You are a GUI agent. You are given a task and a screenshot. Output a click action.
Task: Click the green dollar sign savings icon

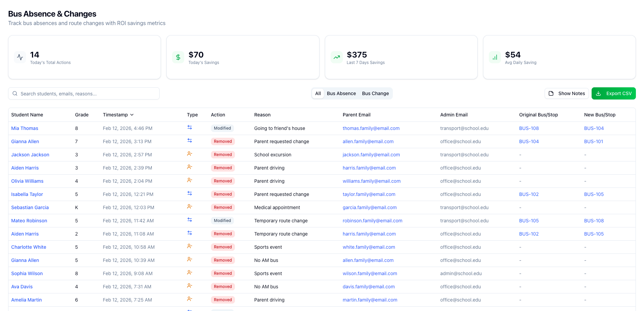(x=178, y=58)
